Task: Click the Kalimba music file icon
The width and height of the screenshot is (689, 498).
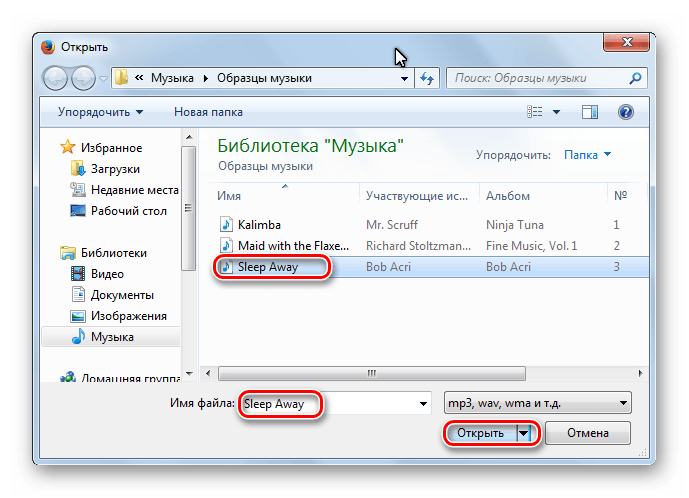Action: 226,224
